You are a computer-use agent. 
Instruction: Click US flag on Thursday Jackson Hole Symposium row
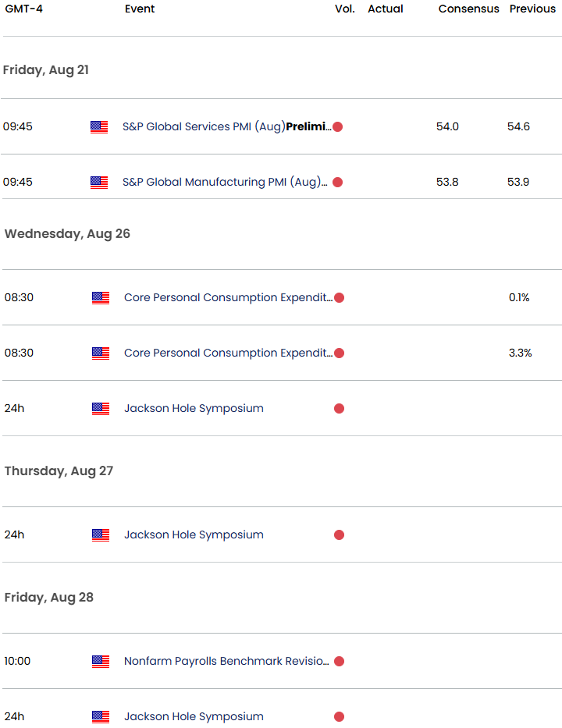click(x=101, y=534)
